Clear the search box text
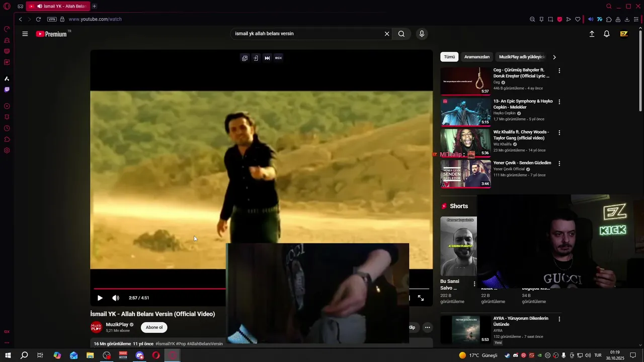 coord(387,34)
